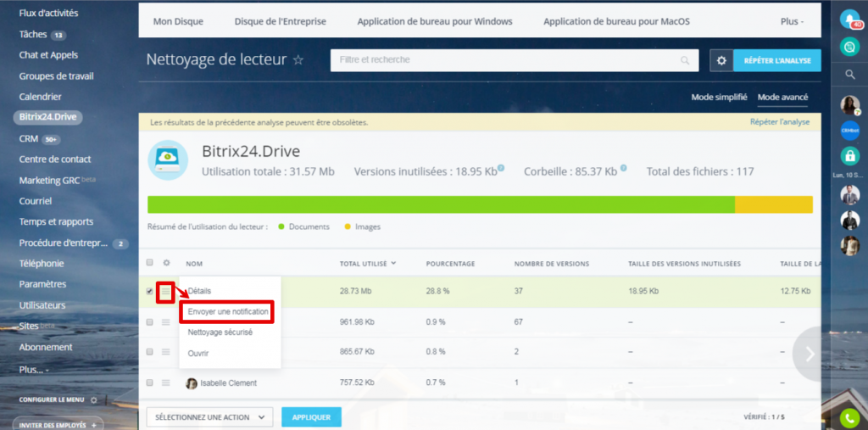Switch to Mode avancé
The image size is (868, 430).
point(782,97)
